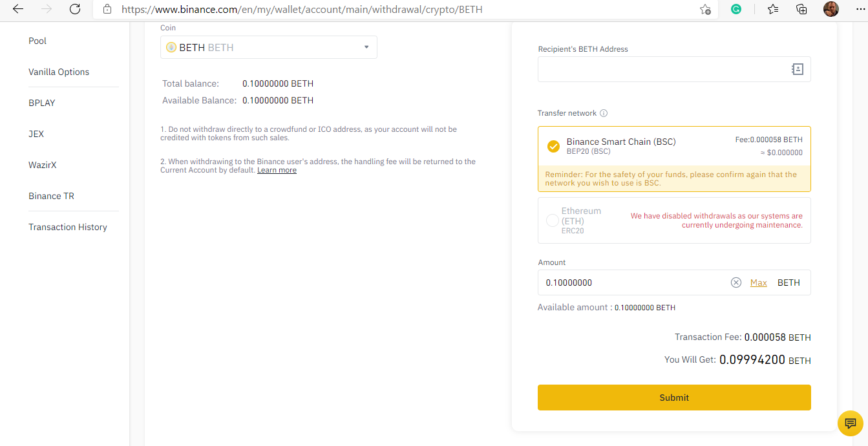Open the Grammarly extension icon
868x446 pixels.
tap(736, 9)
